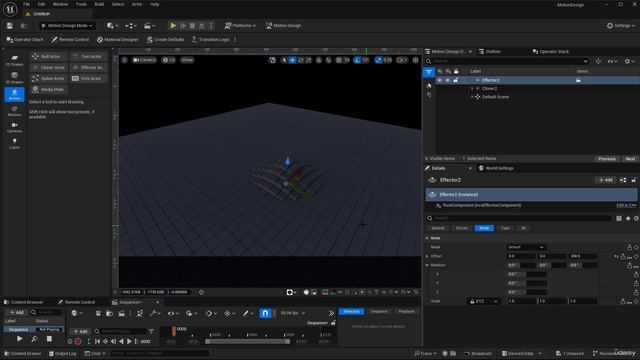This screenshot has width=640, height=360.
Task: Expand the Cloner2 tree item
Action: [x=472, y=89]
